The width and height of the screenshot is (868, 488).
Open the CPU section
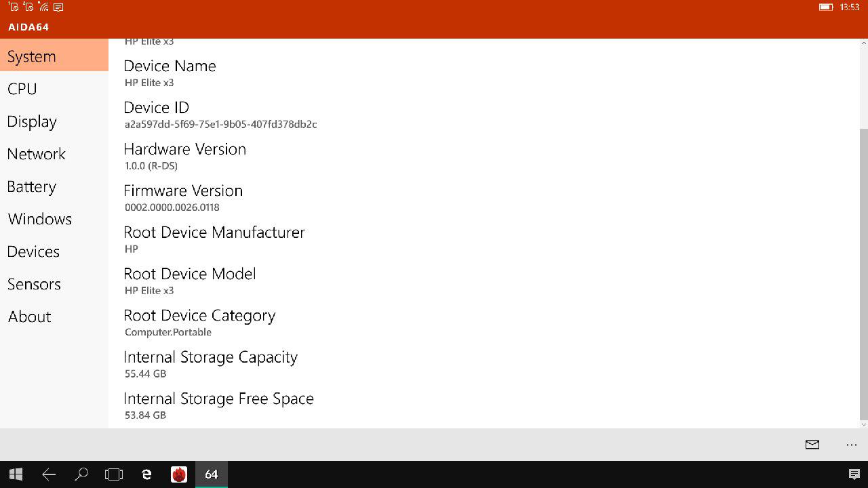point(54,89)
